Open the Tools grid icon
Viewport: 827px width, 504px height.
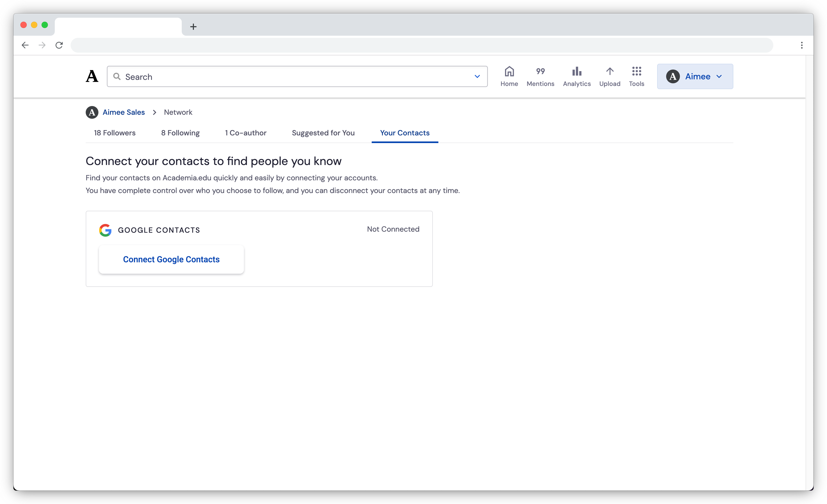coord(636,71)
